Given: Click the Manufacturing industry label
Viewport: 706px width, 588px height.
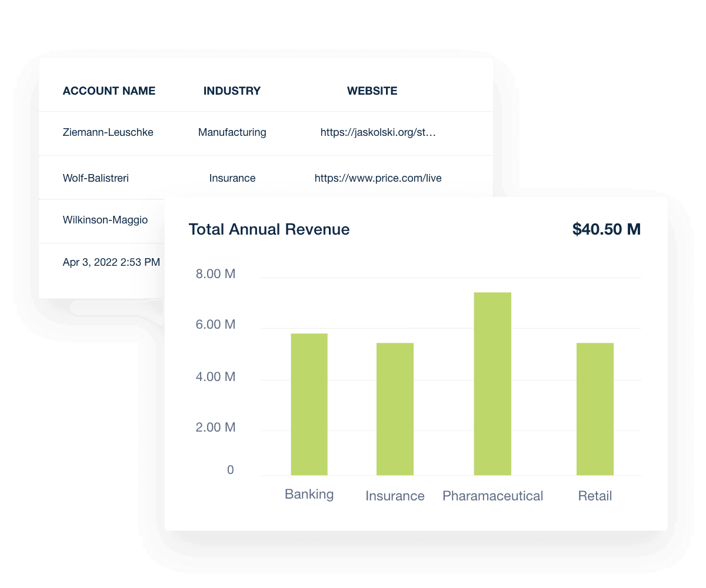Looking at the screenshot, I should coord(232,132).
